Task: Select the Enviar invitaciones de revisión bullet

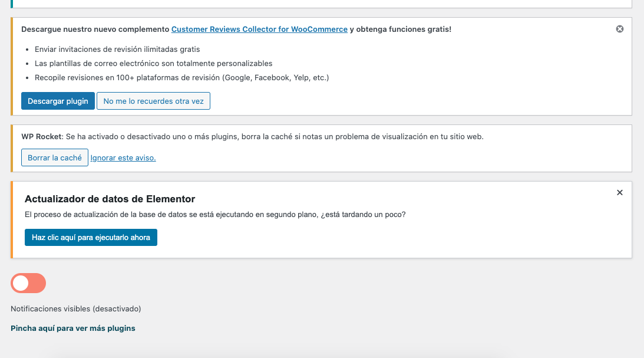Action: 117,50
